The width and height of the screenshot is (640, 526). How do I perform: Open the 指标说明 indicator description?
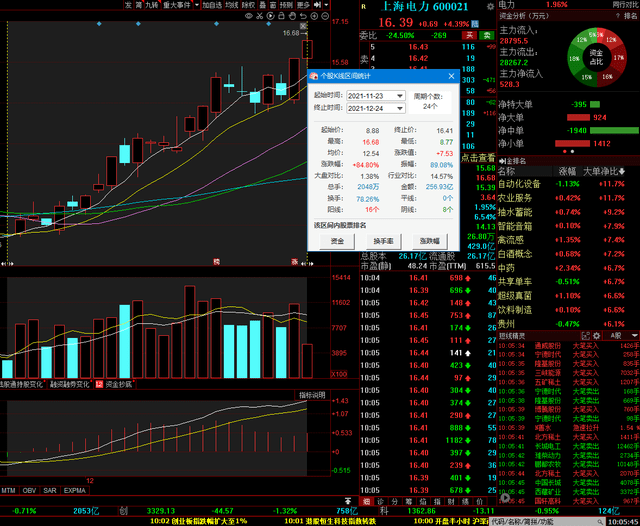click(x=311, y=395)
